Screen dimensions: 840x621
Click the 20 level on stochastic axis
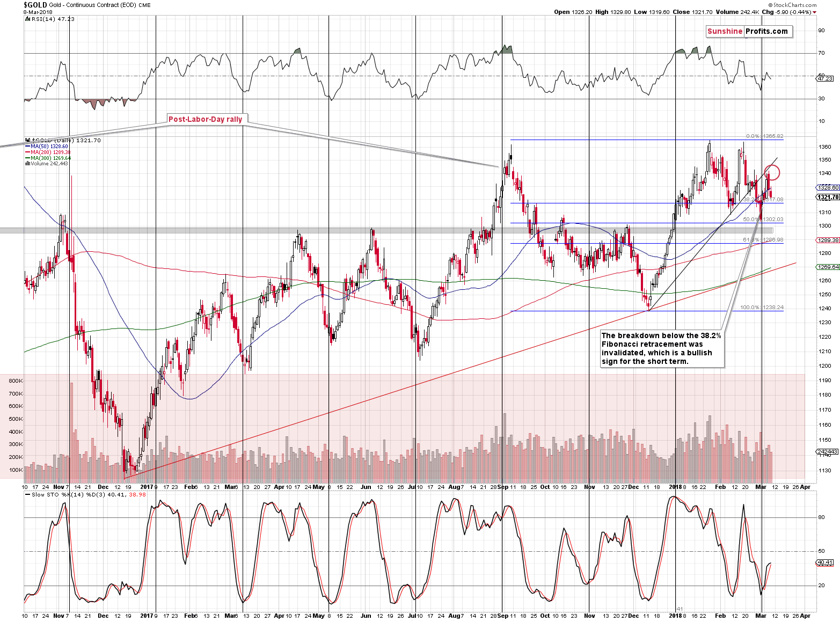[821, 585]
